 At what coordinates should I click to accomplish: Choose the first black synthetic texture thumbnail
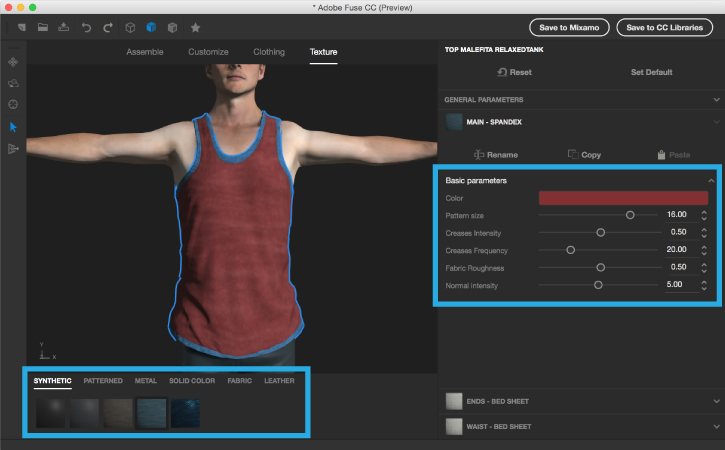pos(50,413)
